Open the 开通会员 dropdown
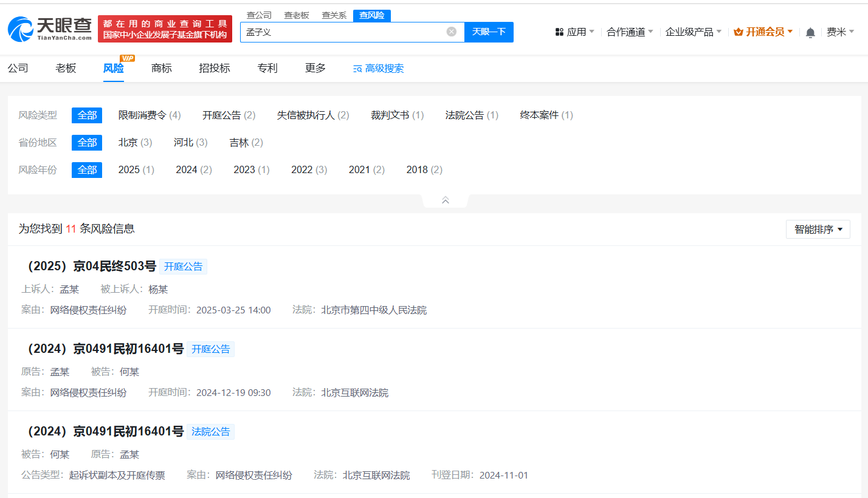 pos(763,32)
